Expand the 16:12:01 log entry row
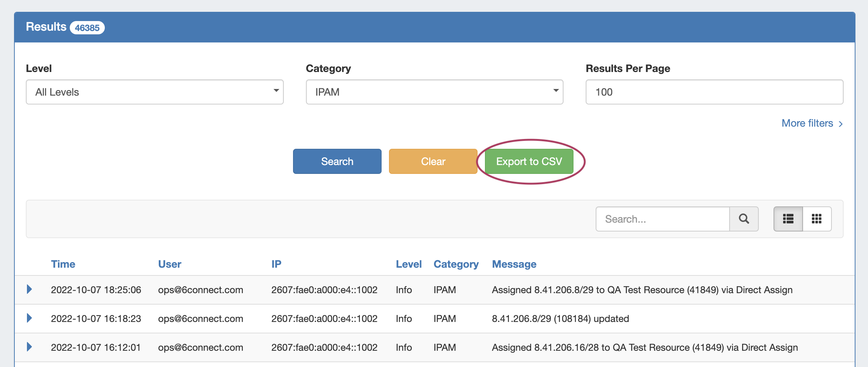 click(x=30, y=347)
